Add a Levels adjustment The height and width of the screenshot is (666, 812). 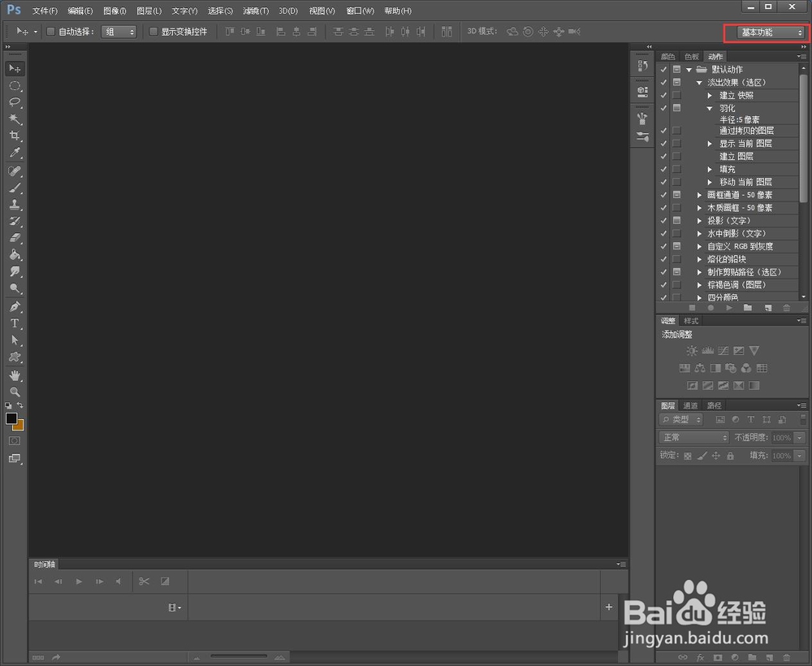[x=707, y=351]
